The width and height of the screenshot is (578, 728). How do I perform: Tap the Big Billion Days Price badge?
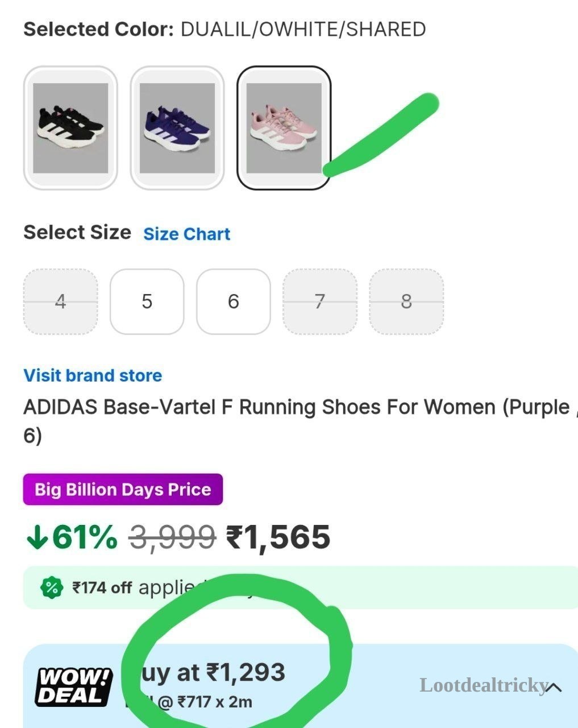pos(123,489)
